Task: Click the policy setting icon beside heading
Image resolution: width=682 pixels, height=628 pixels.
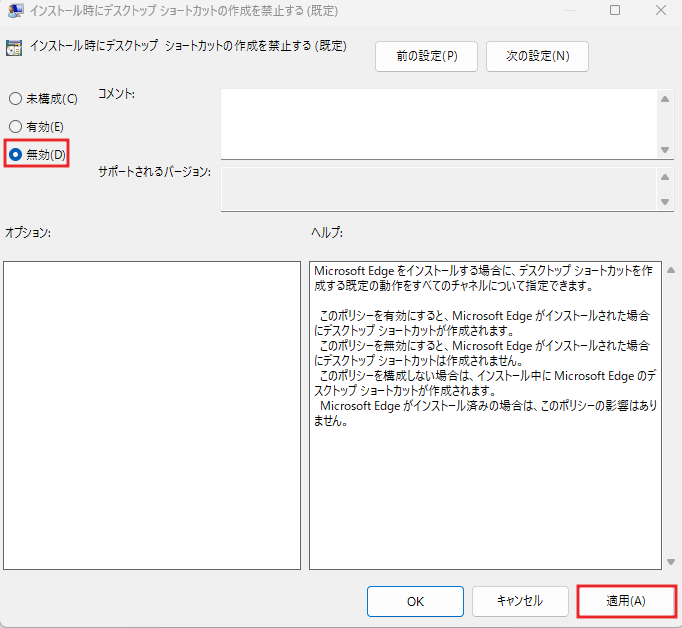Action: pyautogui.click(x=14, y=48)
